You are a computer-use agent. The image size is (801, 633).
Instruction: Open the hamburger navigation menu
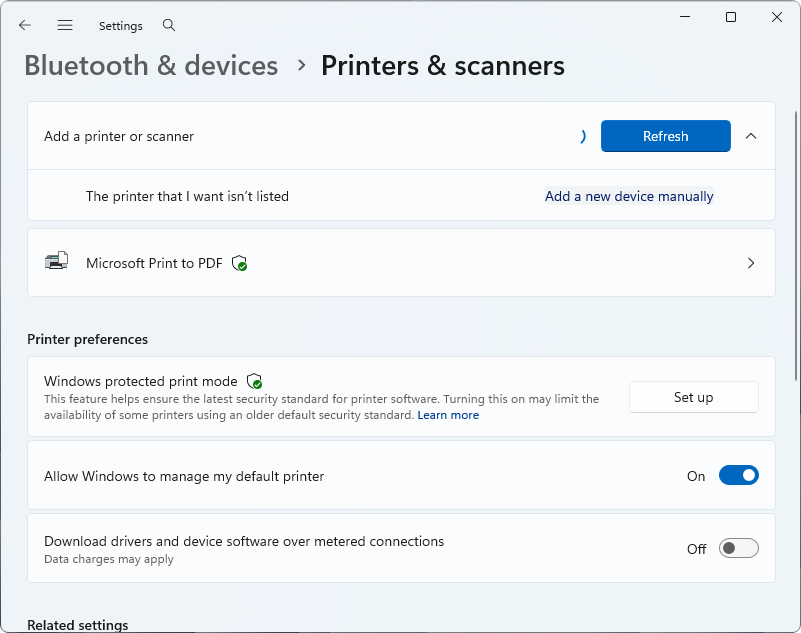(x=65, y=25)
